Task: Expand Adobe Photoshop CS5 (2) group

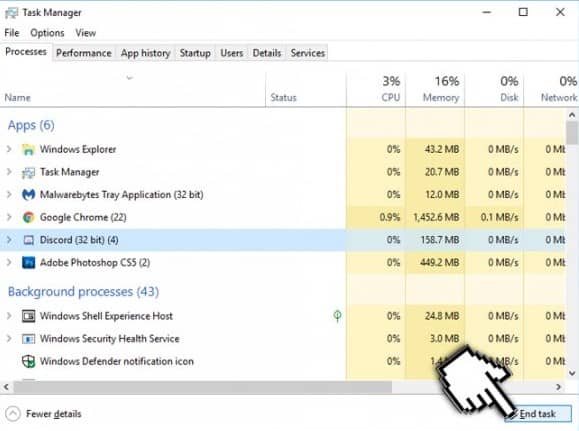Action: [x=9, y=263]
